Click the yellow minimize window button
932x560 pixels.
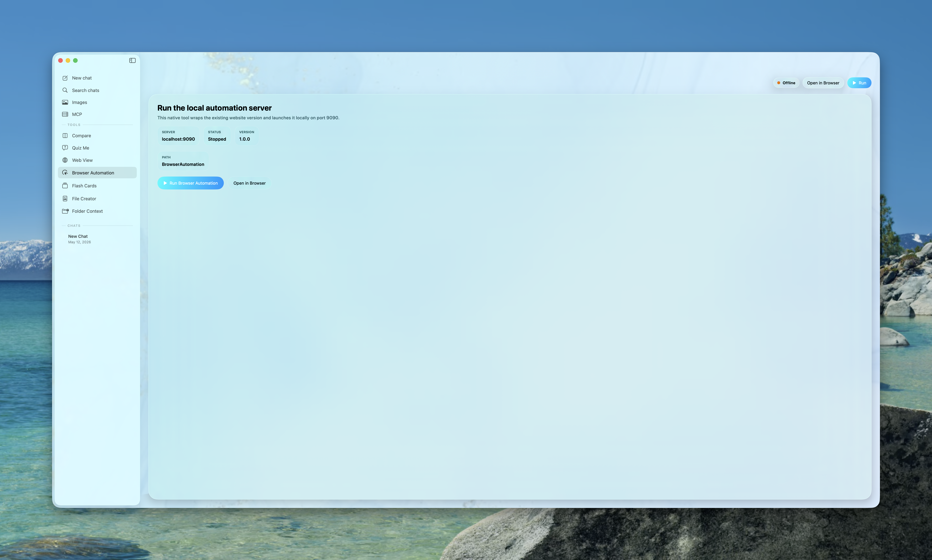68,60
